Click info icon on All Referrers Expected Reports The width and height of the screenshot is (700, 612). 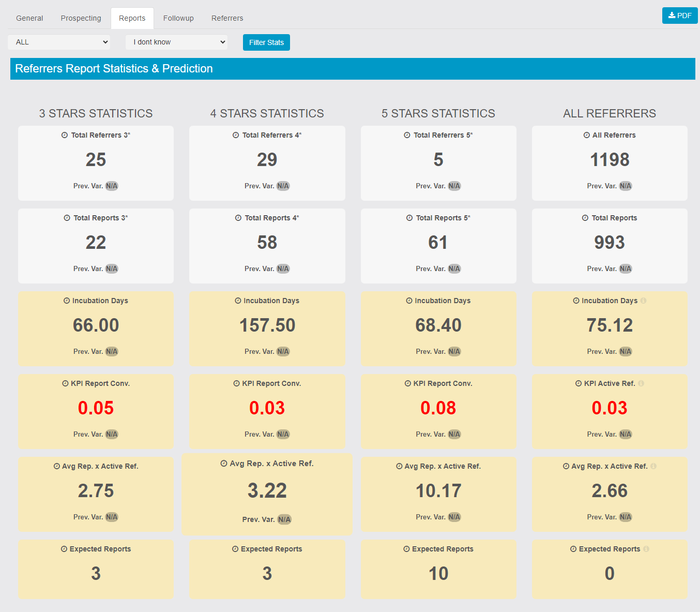point(646,549)
